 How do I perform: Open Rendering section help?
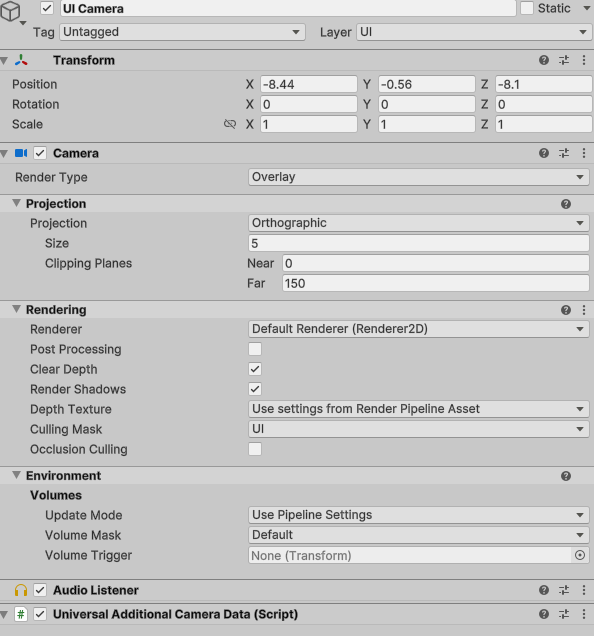click(x=566, y=310)
